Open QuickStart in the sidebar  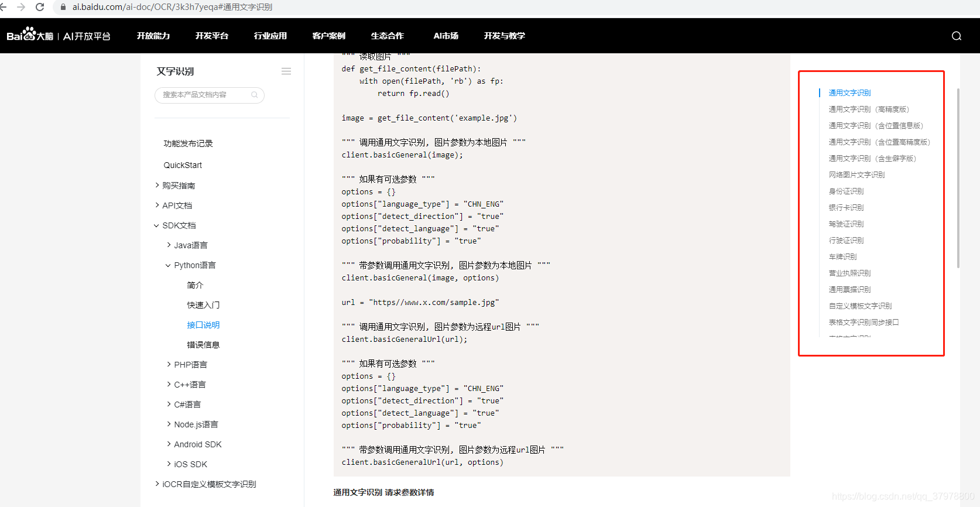click(183, 165)
